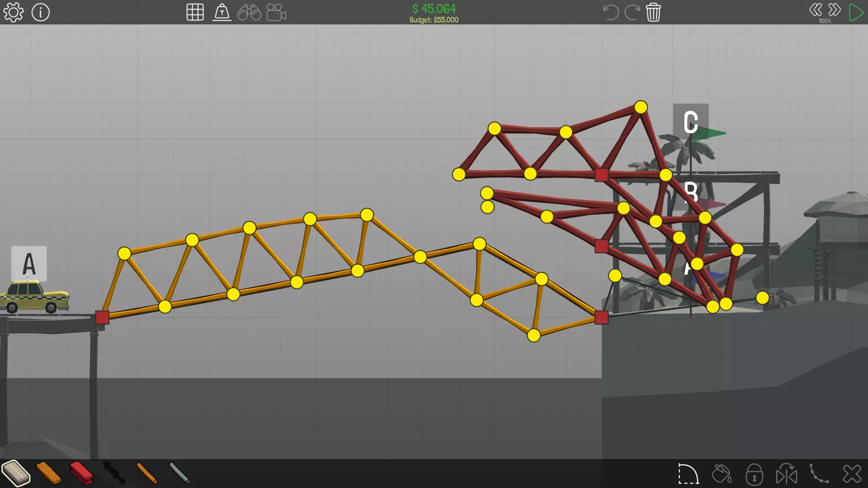Delete the bridge with trash icon
The height and width of the screenshot is (488, 868).
(x=653, y=12)
